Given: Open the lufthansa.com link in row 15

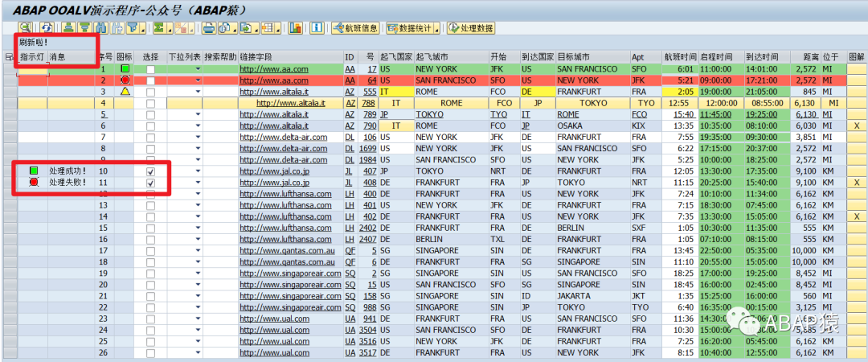Looking at the screenshot, I should pyautogui.click(x=285, y=228).
